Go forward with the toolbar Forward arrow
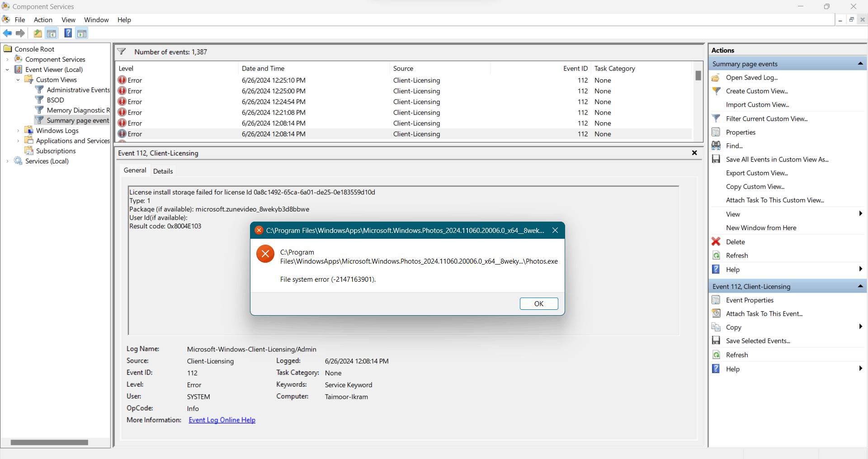868x459 pixels. coord(20,33)
